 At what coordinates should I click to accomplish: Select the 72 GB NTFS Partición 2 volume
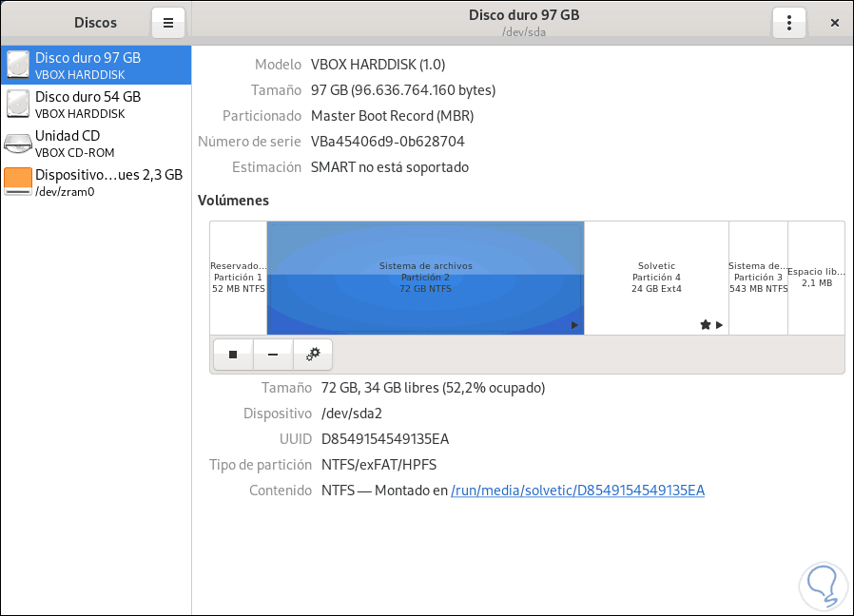point(425,277)
